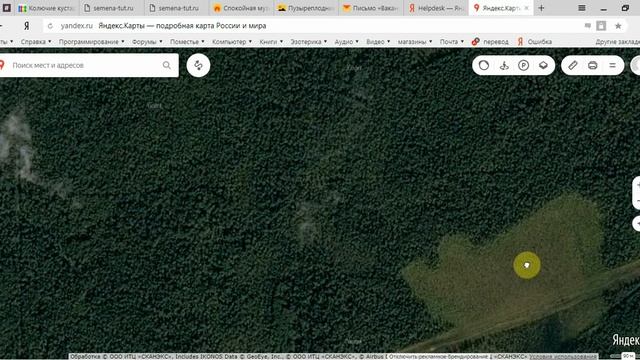This screenshot has height=360, width=640.
Task: Expand the Почта bookmarks folder
Action: pos(452,42)
